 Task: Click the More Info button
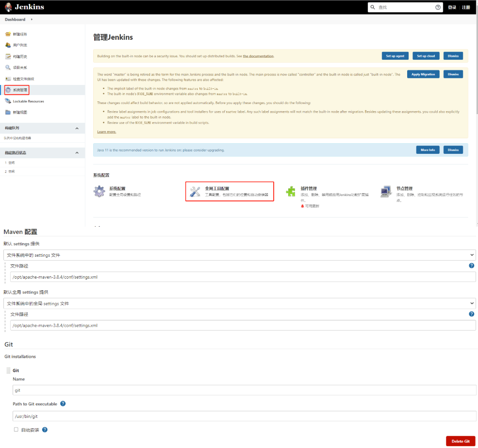click(x=428, y=150)
